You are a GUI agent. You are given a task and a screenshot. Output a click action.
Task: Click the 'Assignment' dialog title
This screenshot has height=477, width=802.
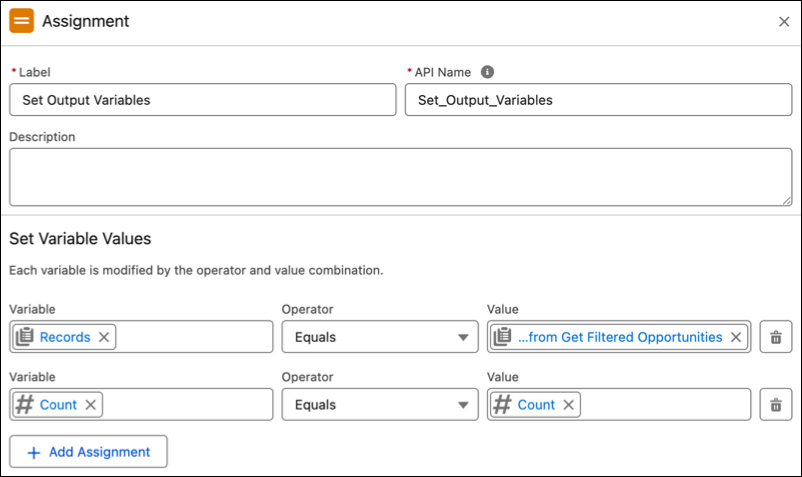point(85,21)
